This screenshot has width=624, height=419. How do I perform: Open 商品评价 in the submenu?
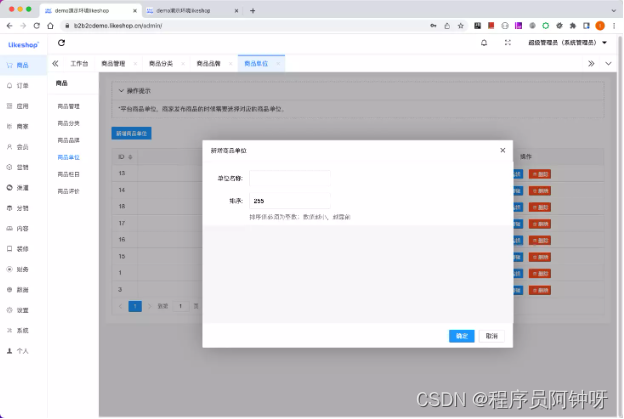[68, 192]
